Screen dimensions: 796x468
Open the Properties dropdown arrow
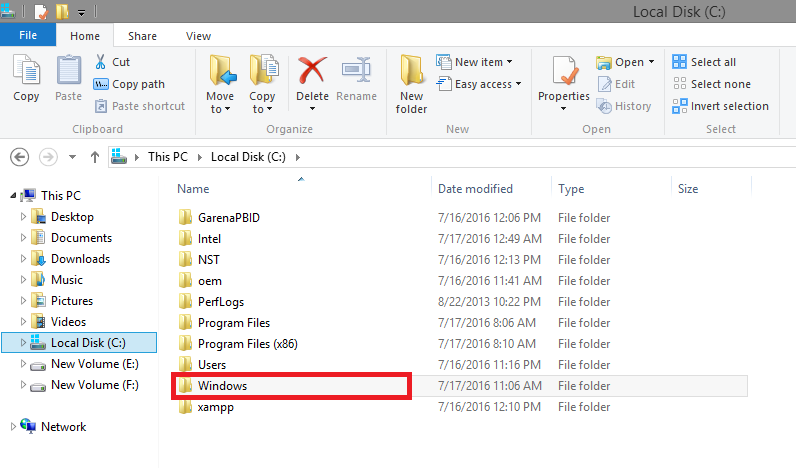[x=563, y=109]
